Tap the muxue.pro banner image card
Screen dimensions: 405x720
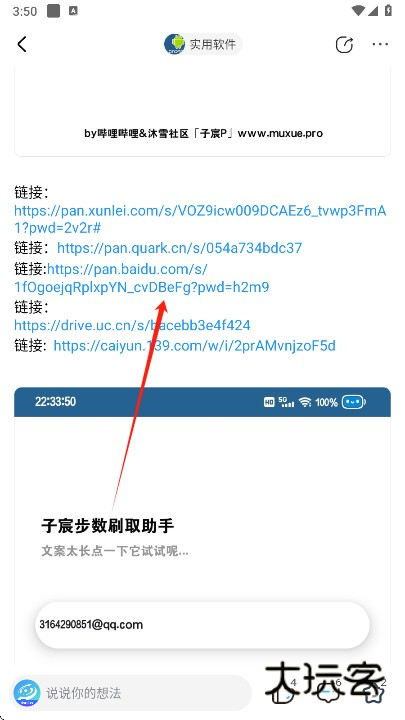point(202,110)
